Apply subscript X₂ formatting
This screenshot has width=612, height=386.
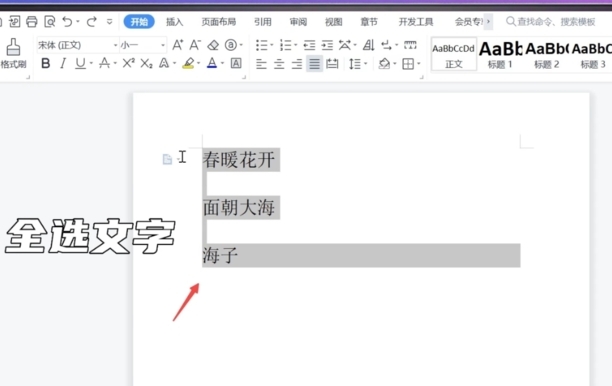point(146,63)
